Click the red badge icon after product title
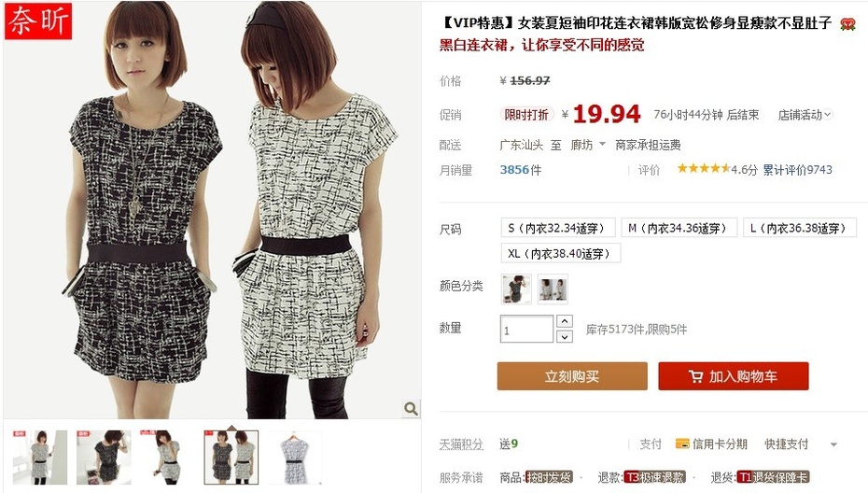Image resolution: width=868 pixels, height=493 pixels. click(847, 24)
